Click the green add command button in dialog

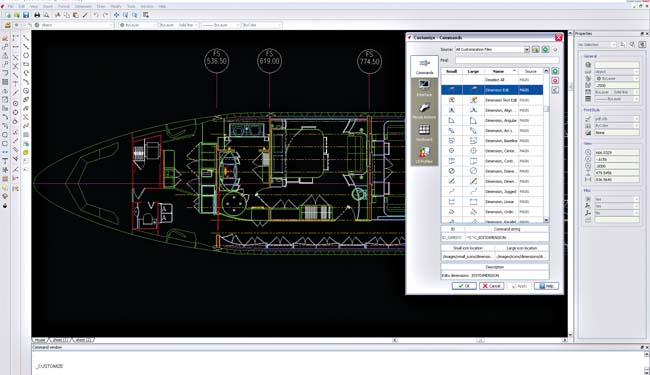click(555, 71)
